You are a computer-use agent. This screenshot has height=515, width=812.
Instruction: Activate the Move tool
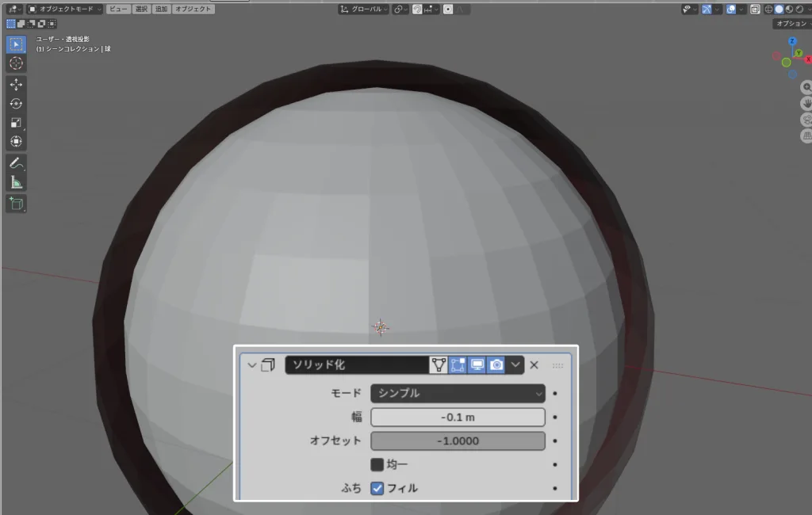click(x=16, y=84)
